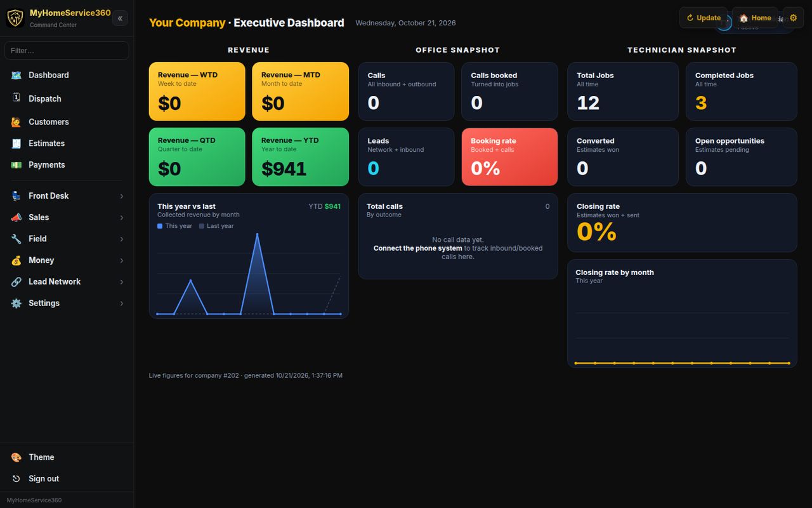812x508 pixels.
Task: Click the Money bag icon
Action: (x=16, y=260)
